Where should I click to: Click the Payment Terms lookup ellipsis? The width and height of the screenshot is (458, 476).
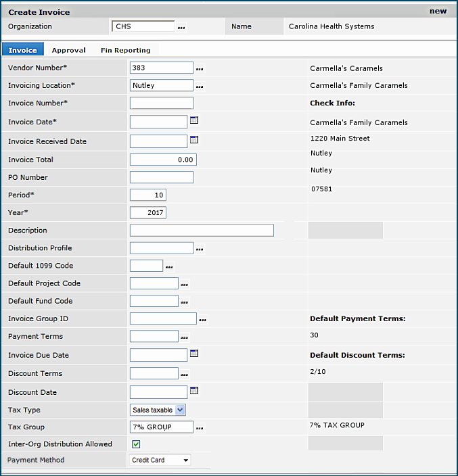pos(185,337)
